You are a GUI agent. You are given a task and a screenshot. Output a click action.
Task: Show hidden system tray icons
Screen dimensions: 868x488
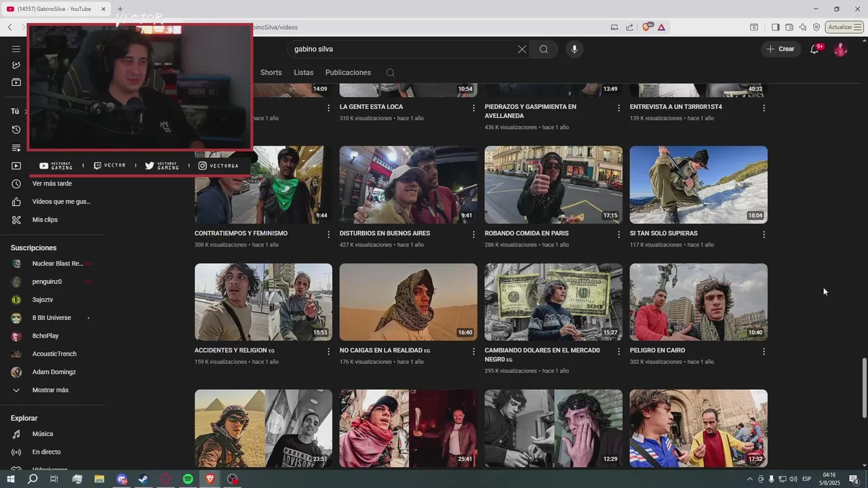pyautogui.click(x=749, y=479)
